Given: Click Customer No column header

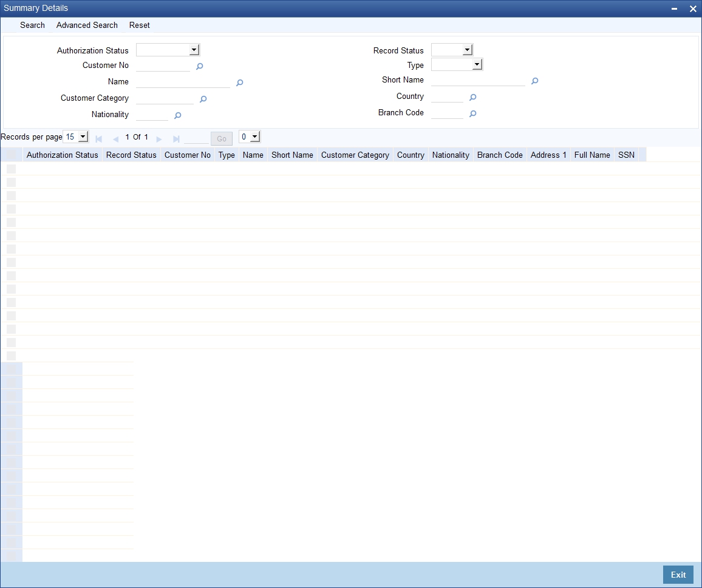Looking at the screenshot, I should click(x=188, y=155).
